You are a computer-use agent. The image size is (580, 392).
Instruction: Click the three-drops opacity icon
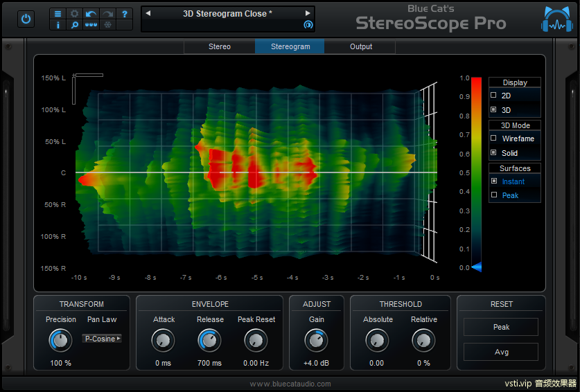pyautogui.click(x=91, y=25)
